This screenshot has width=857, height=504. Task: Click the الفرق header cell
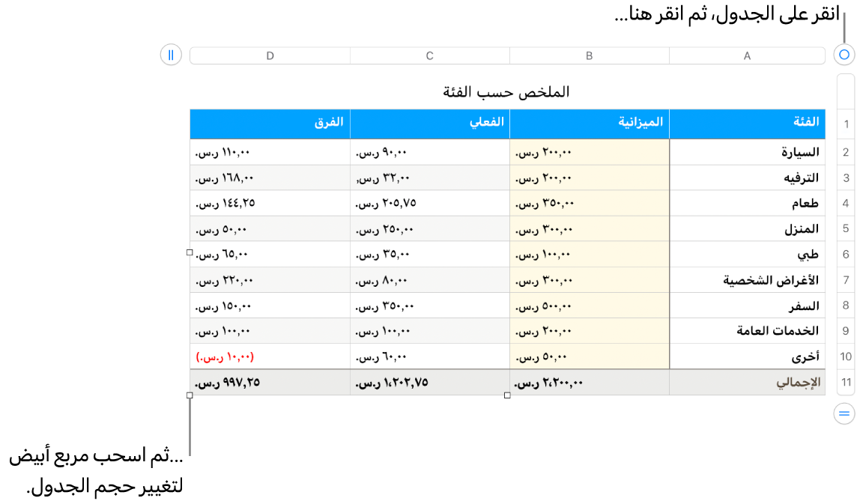click(x=270, y=124)
